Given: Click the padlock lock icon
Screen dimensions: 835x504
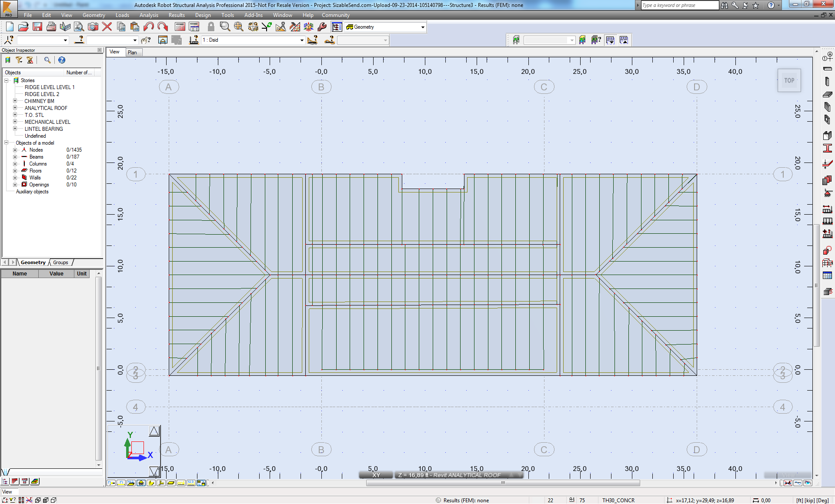Looking at the screenshot, I should click(211, 27).
